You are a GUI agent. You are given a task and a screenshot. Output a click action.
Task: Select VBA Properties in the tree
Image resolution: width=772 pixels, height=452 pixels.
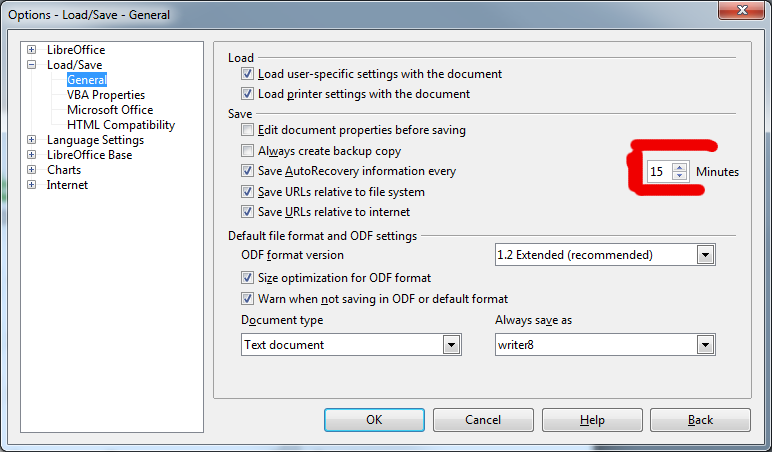106,95
